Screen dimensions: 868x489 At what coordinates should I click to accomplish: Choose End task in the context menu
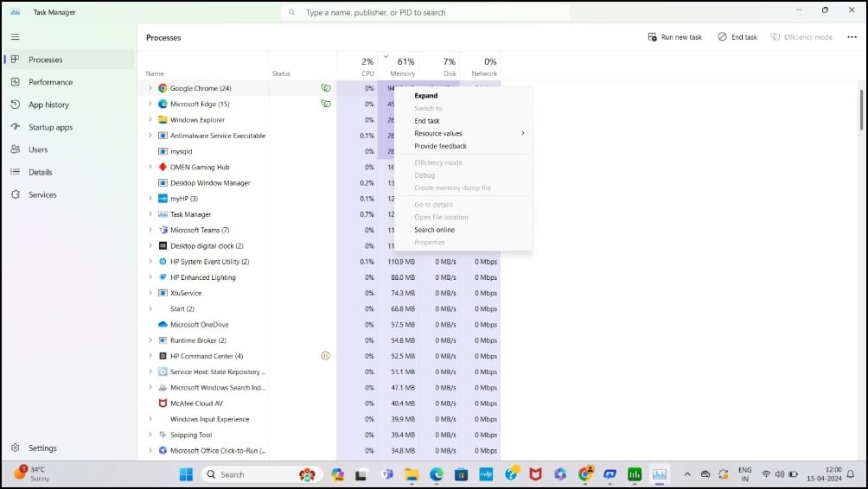coord(427,121)
